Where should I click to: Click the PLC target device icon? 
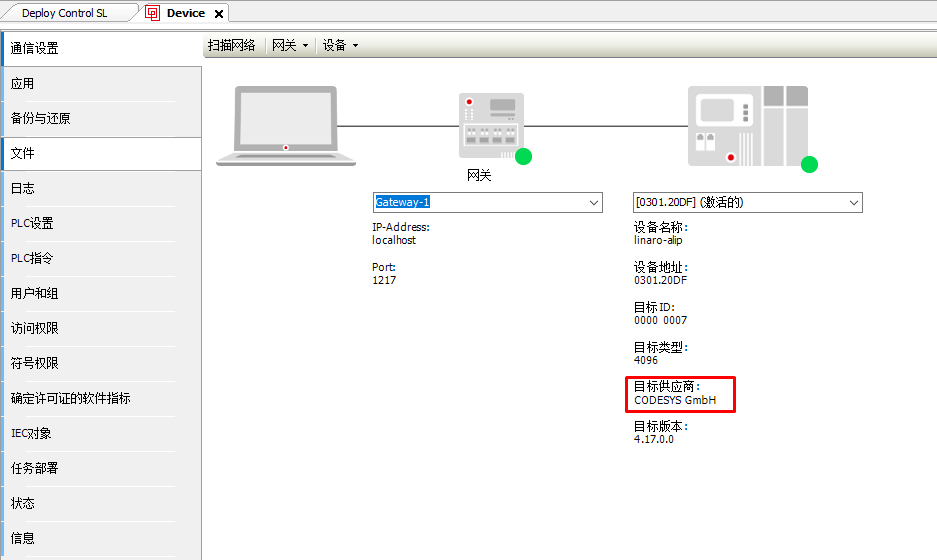748,126
